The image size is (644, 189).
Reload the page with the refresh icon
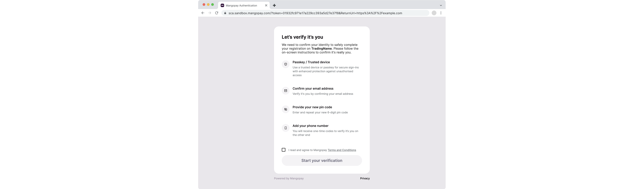[216, 13]
